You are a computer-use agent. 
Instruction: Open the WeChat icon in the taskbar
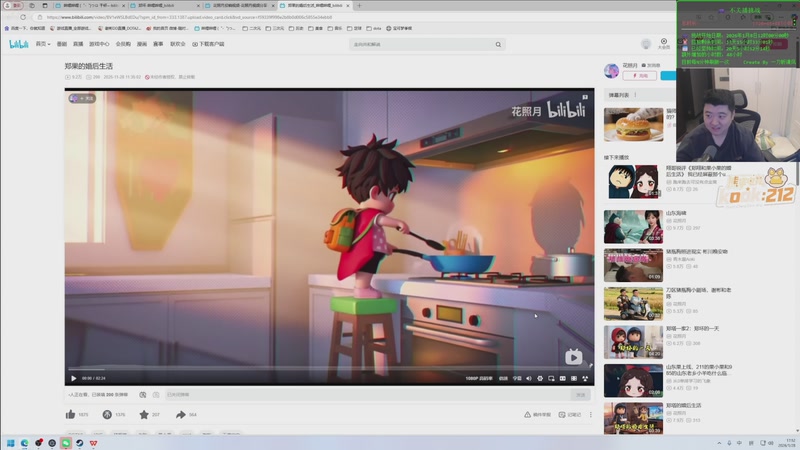coord(66,443)
